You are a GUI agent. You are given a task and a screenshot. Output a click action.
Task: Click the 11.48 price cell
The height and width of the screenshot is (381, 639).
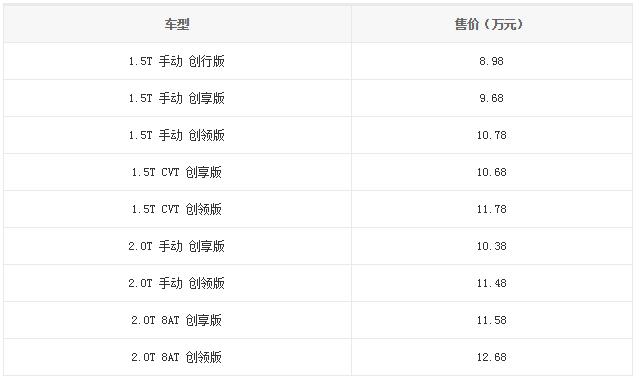[492, 283]
